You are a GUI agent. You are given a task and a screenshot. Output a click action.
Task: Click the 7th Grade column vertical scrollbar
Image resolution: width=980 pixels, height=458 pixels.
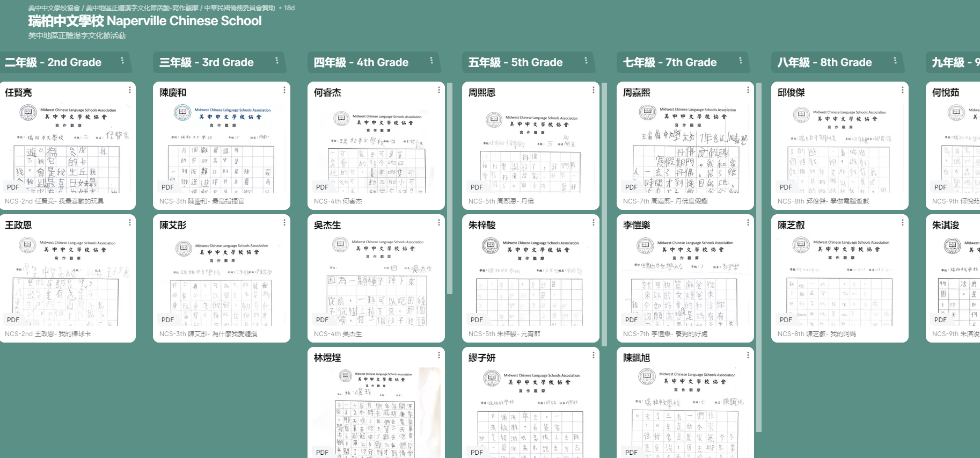(759, 257)
